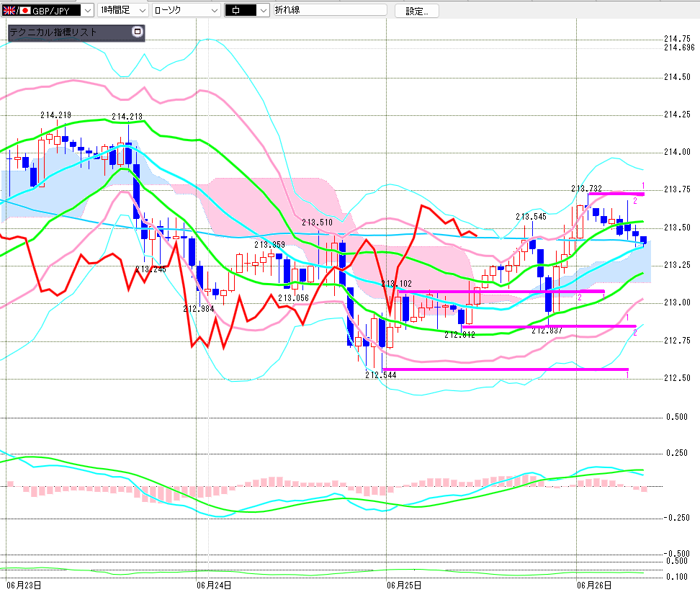The image size is (700, 592).
Task: Click the 設定... button
Action: 416,11
